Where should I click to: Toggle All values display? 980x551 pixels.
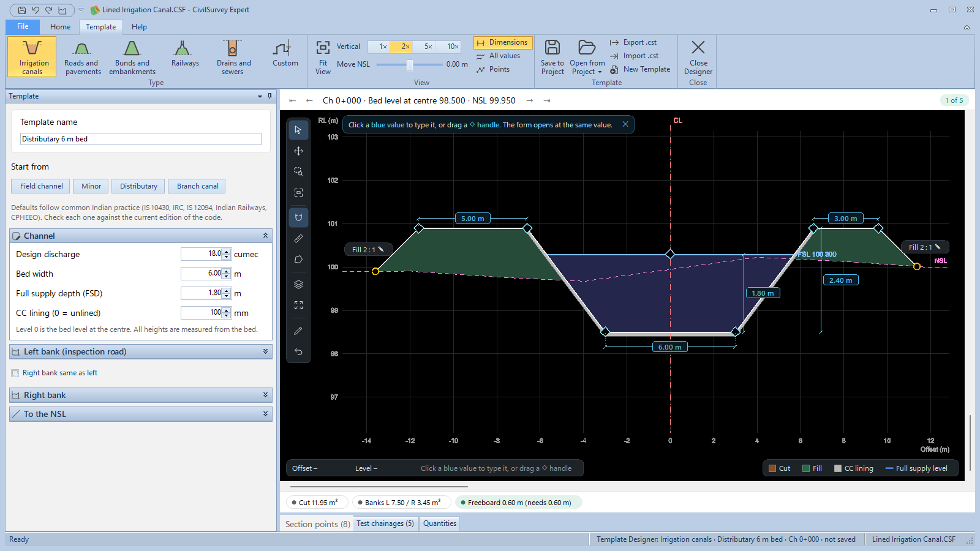[x=499, y=56]
